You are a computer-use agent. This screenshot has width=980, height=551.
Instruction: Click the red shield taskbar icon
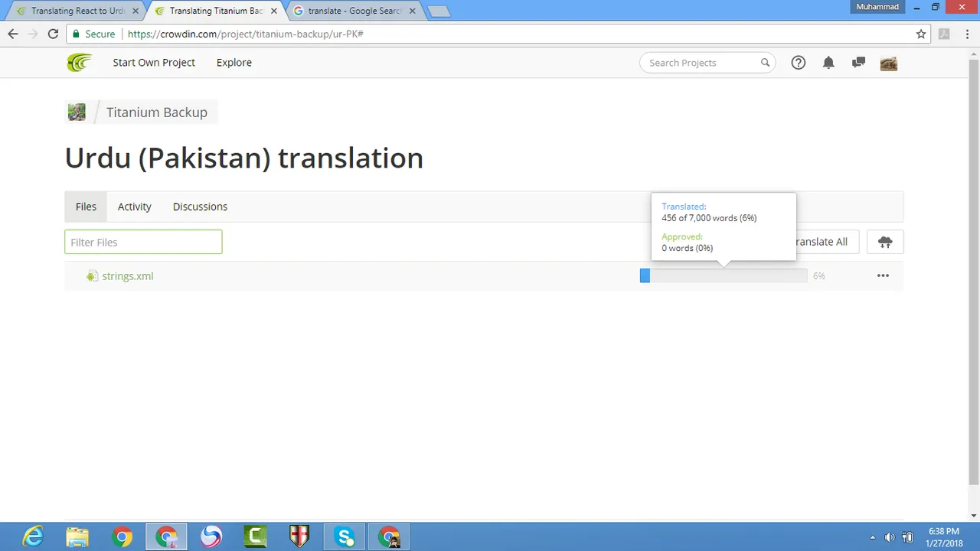coord(300,537)
